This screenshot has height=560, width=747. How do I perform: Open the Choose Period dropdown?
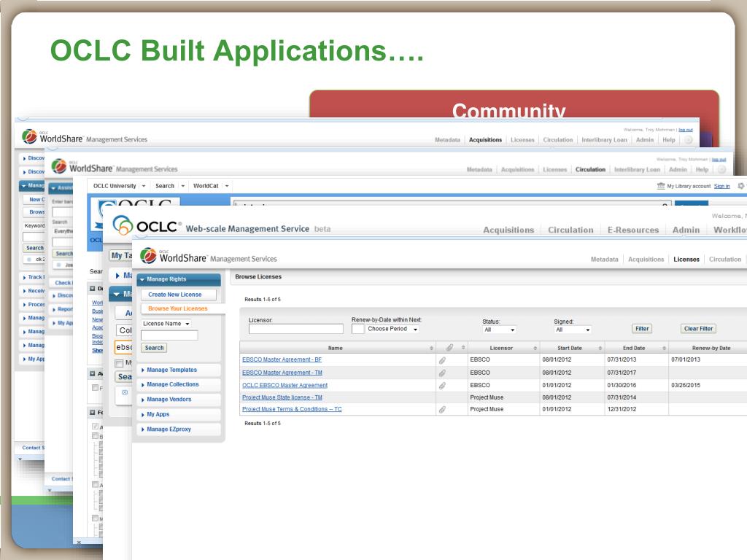click(x=392, y=329)
